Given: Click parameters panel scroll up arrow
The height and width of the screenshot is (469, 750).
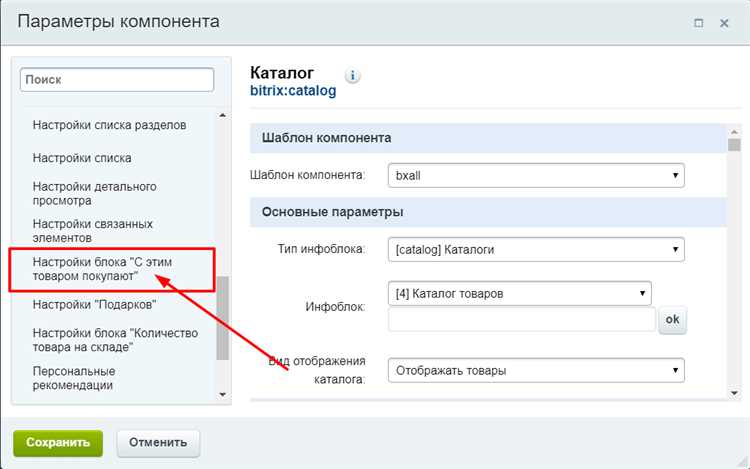Looking at the screenshot, I should coord(734,132).
